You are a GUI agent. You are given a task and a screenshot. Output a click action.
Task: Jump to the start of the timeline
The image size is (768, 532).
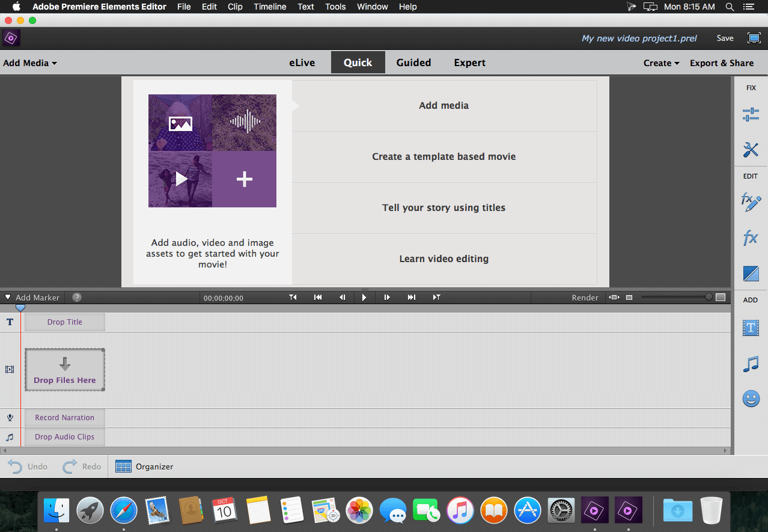318,297
